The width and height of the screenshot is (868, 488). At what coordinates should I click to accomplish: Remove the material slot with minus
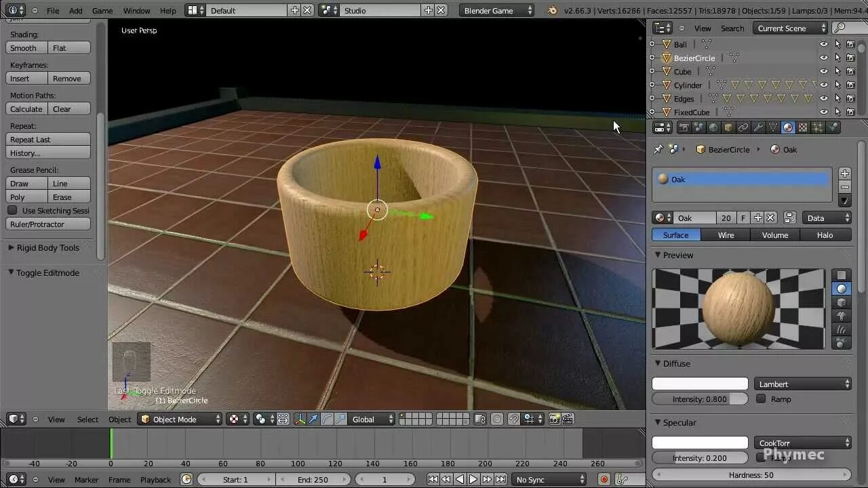pyautogui.click(x=844, y=187)
